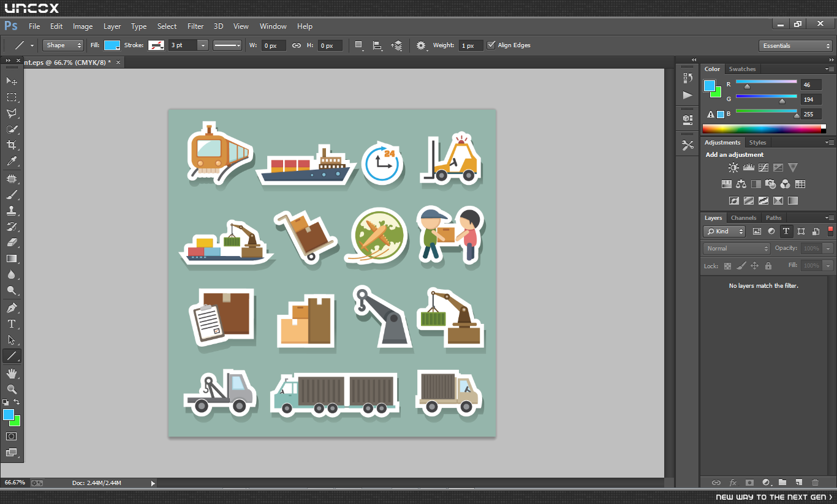Click the shape Fill color swatch

[112, 45]
